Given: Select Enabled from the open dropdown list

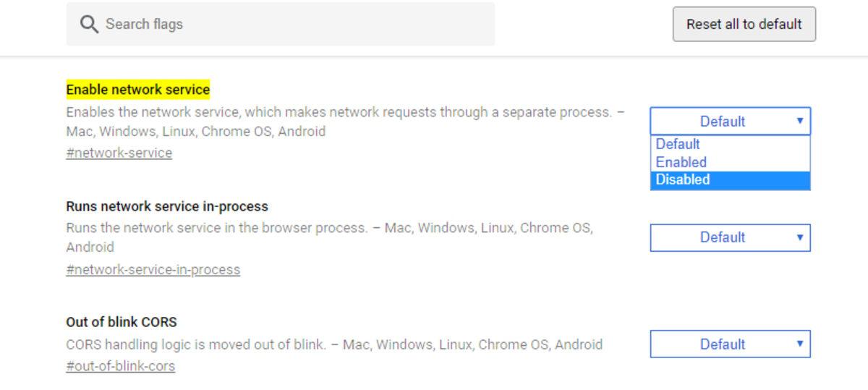Looking at the screenshot, I should 681,162.
